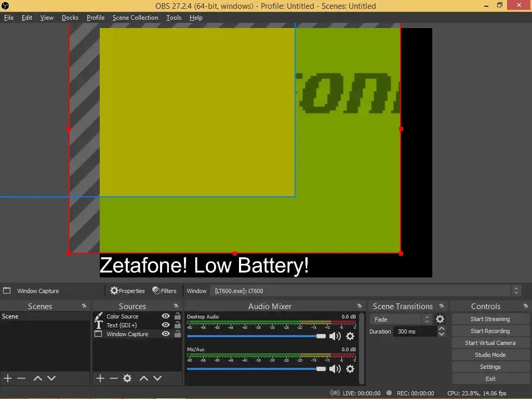Image resolution: width=532 pixels, height=399 pixels.
Task: Open Mic/Aux settings gear
Action: [350, 369]
